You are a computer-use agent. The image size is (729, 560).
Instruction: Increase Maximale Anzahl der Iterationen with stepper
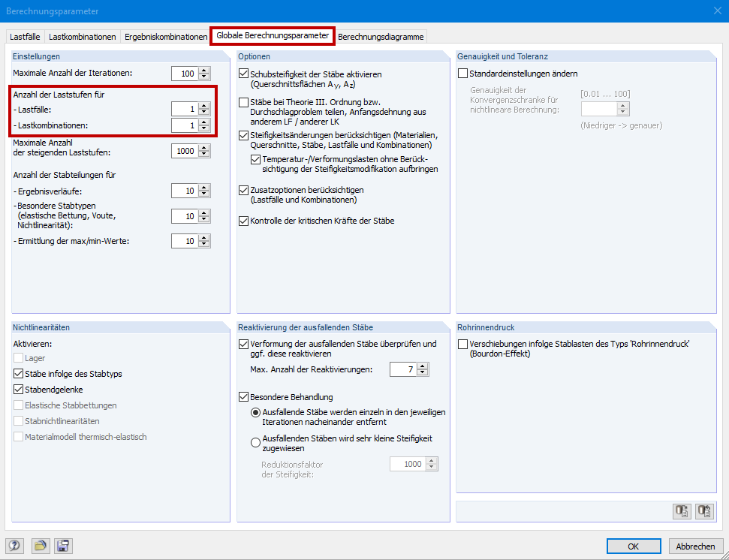(204, 70)
